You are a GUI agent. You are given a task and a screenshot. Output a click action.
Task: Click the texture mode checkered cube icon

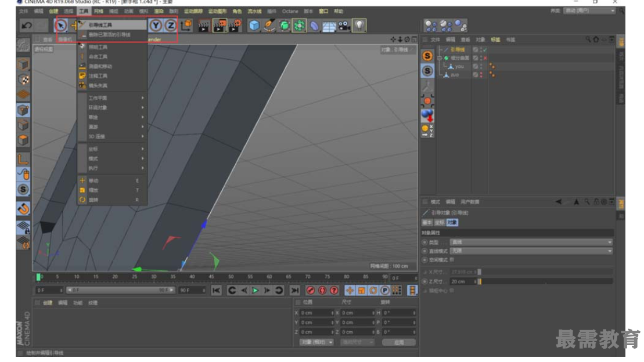[23, 79]
